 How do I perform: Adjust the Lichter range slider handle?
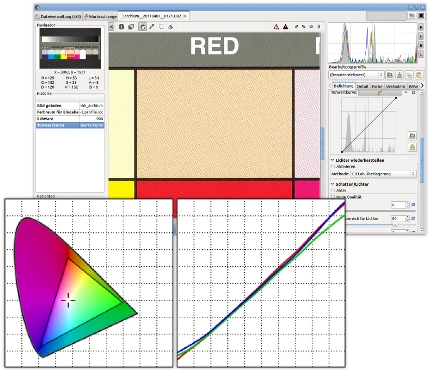pos(395,225)
